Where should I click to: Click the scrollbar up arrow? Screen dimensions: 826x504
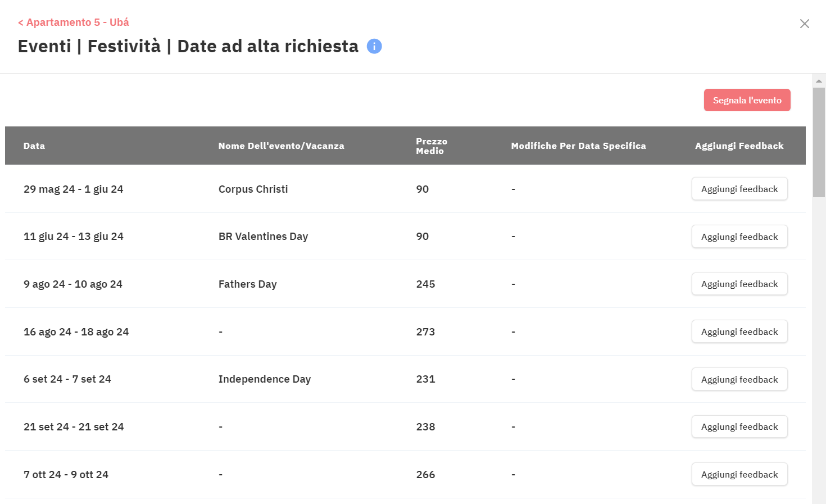click(819, 81)
